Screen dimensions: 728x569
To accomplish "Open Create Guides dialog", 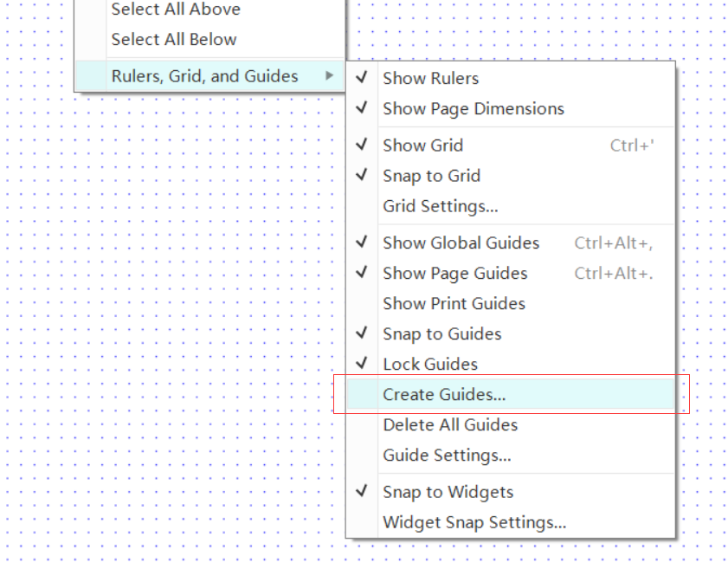I will click(x=444, y=395).
